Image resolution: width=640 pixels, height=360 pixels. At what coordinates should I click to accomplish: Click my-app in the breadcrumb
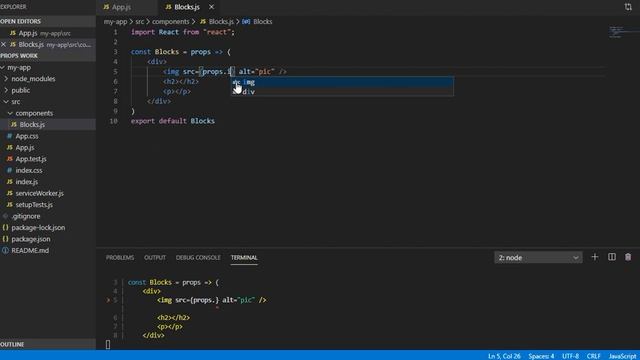point(115,22)
